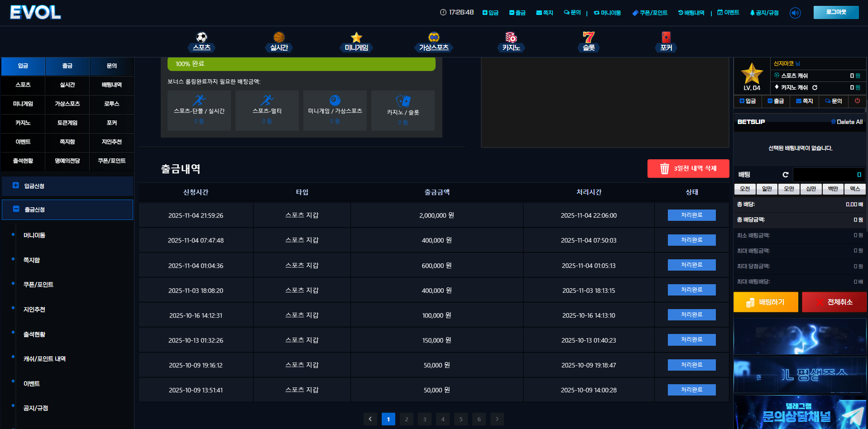The width and height of the screenshot is (868, 429).
Task: Open the basketball live betting icon
Action: (x=279, y=38)
